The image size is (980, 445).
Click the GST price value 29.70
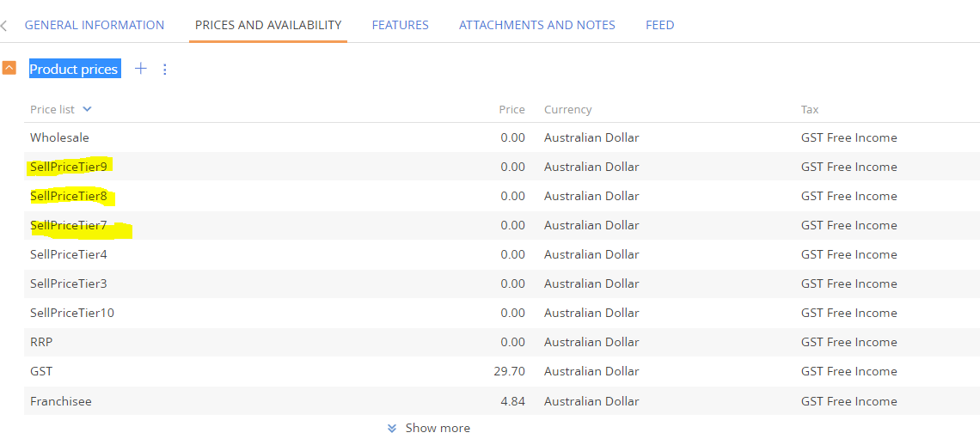coord(510,371)
